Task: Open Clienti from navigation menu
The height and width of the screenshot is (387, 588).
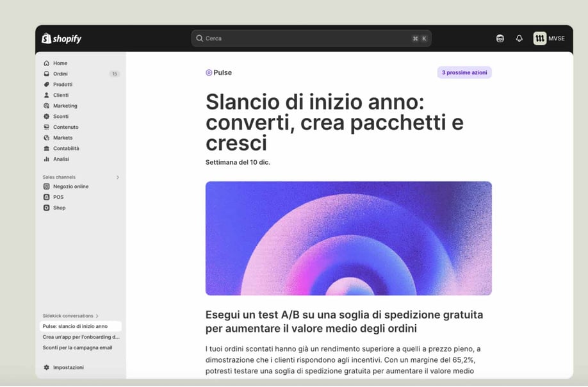Action: pos(61,95)
